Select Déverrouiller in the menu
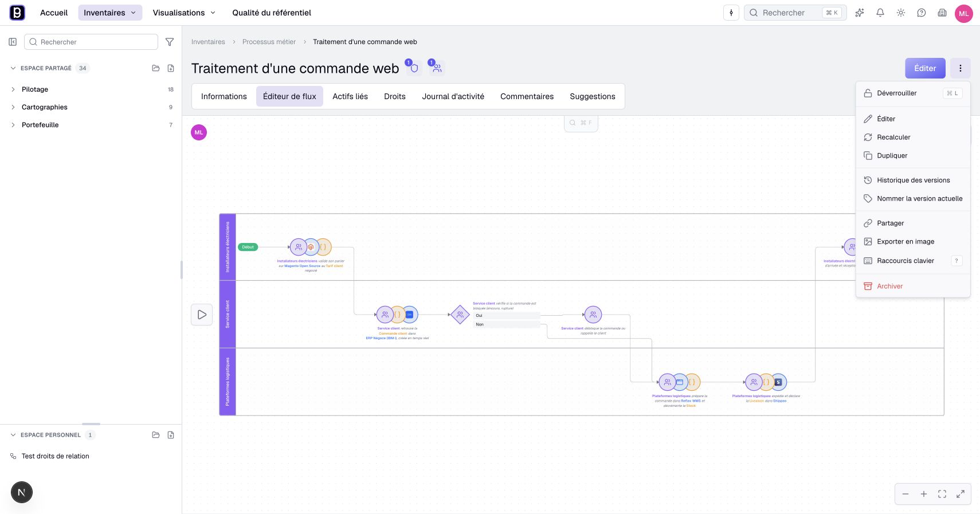Viewport: 980px width, 514px height. [913, 93]
